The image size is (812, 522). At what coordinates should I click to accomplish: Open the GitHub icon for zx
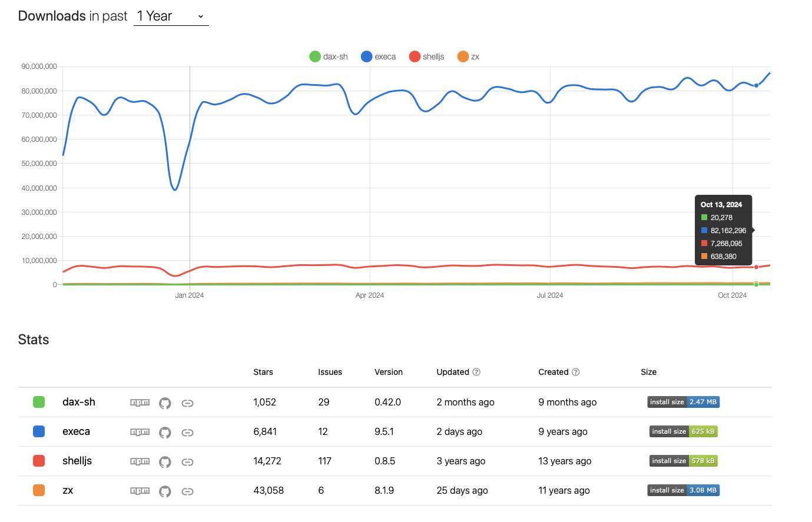coord(165,491)
